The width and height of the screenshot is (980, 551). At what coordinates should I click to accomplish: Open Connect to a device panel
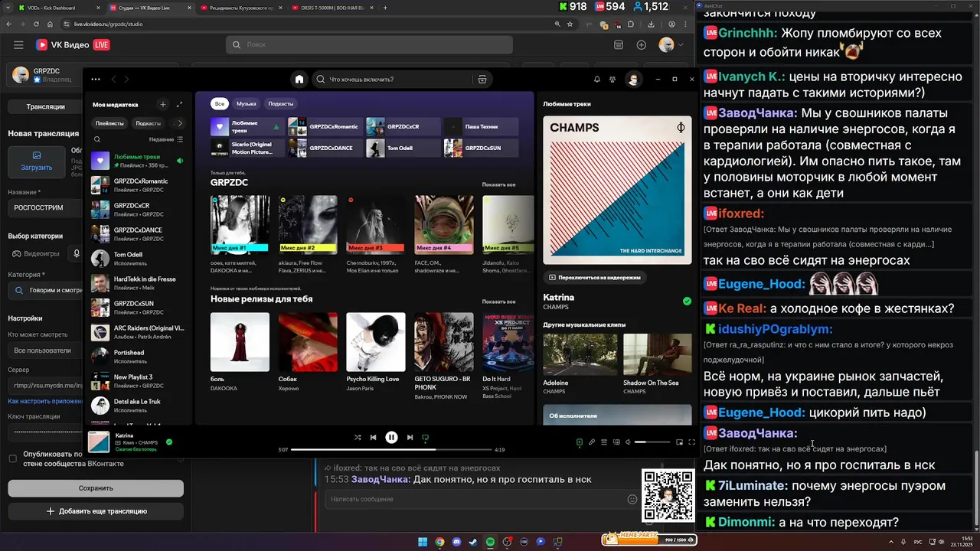click(616, 442)
